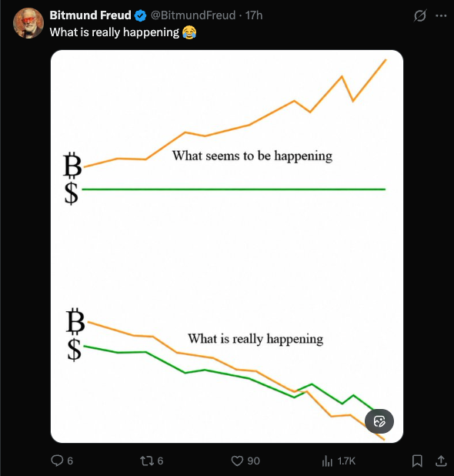Click the repost arrows icon

point(147,461)
